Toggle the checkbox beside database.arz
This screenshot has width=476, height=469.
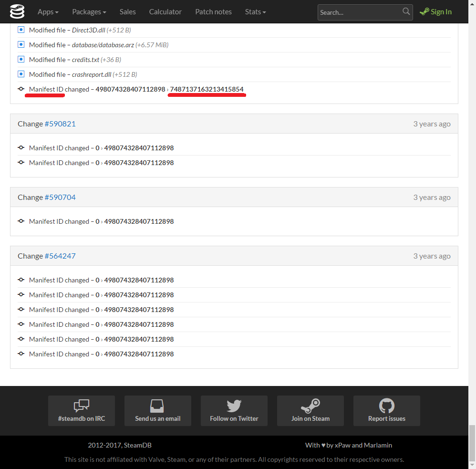[x=21, y=44]
